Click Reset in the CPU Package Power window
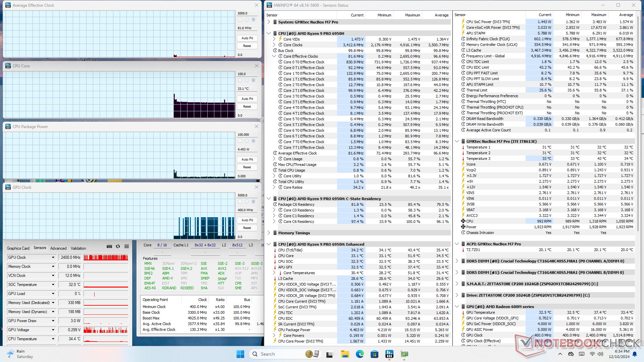 click(247, 167)
